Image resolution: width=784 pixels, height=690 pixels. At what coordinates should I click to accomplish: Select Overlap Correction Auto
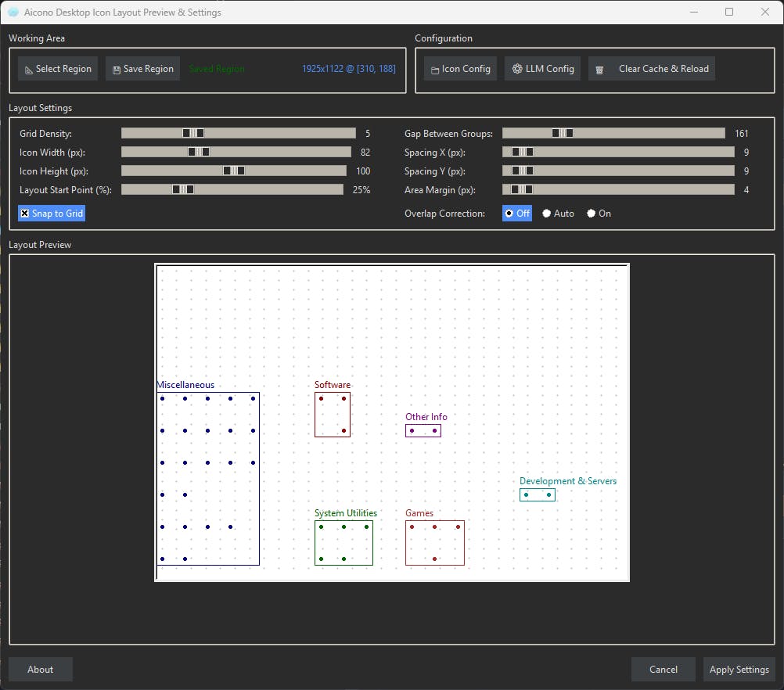click(559, 214)
